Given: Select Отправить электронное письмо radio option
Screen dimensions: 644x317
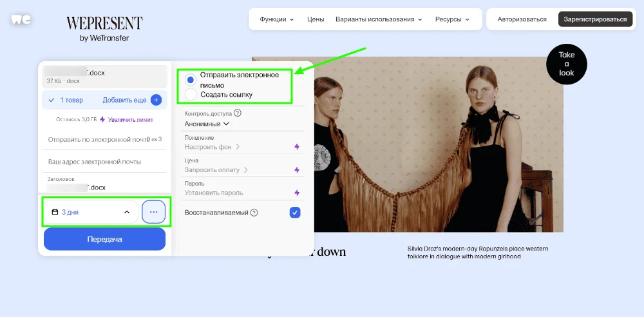Looking at the screenshot, I should tap(190, 79).
